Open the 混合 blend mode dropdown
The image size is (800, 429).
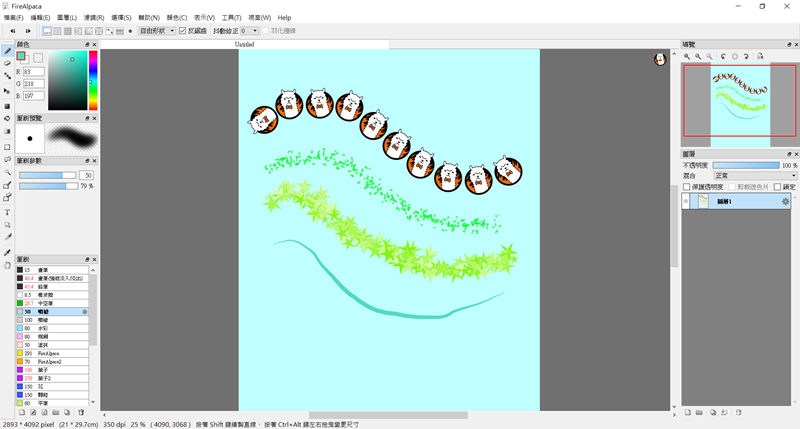pyautogui.click(x=755, y=176)
